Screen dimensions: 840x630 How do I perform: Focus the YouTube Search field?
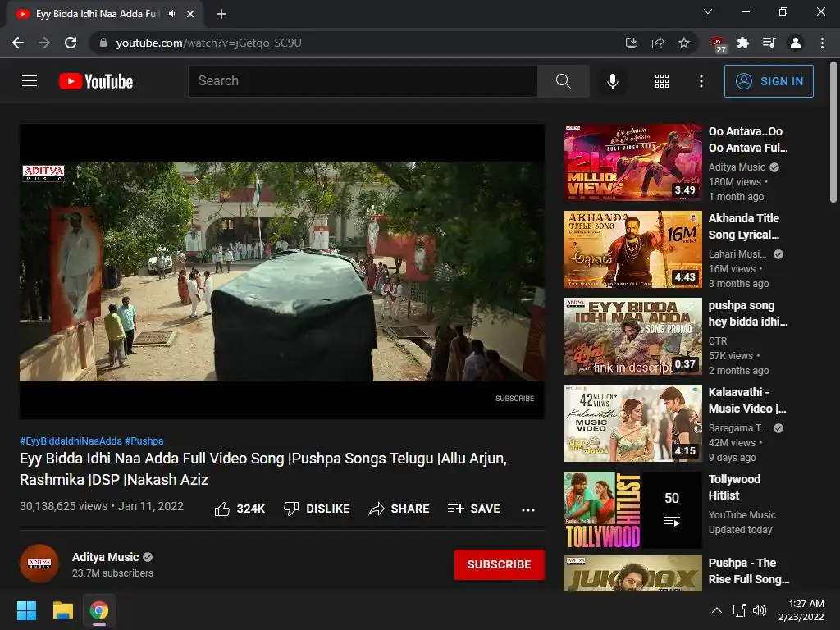363,81
